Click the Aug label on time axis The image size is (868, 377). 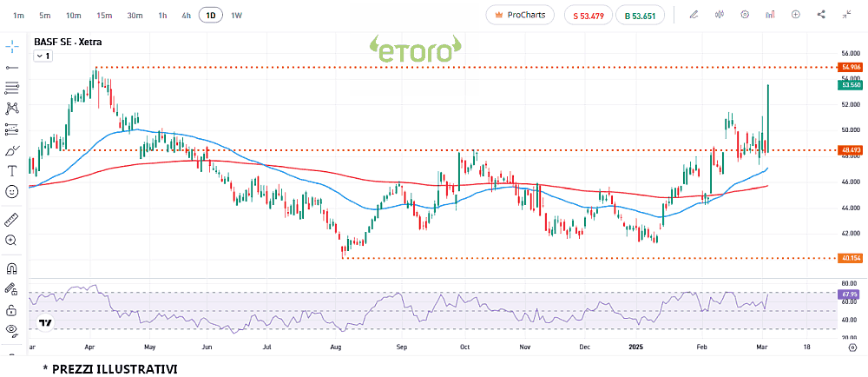click(x=336, y=347)
